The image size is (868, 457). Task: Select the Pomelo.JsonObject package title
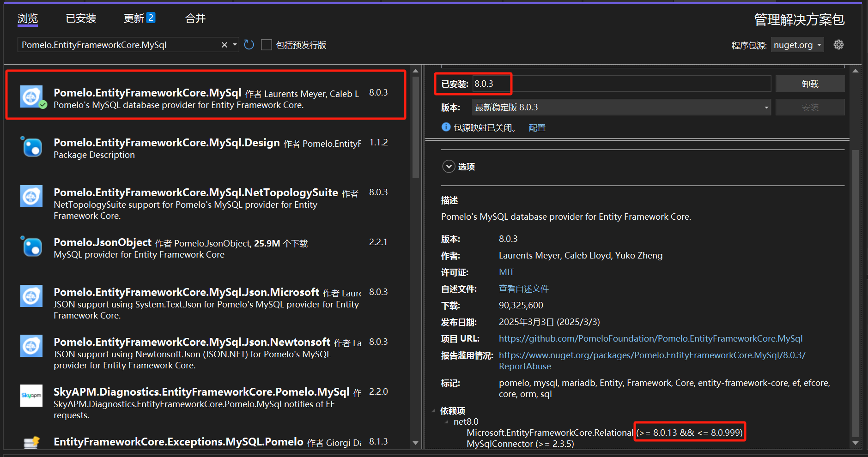coord(103,242)
